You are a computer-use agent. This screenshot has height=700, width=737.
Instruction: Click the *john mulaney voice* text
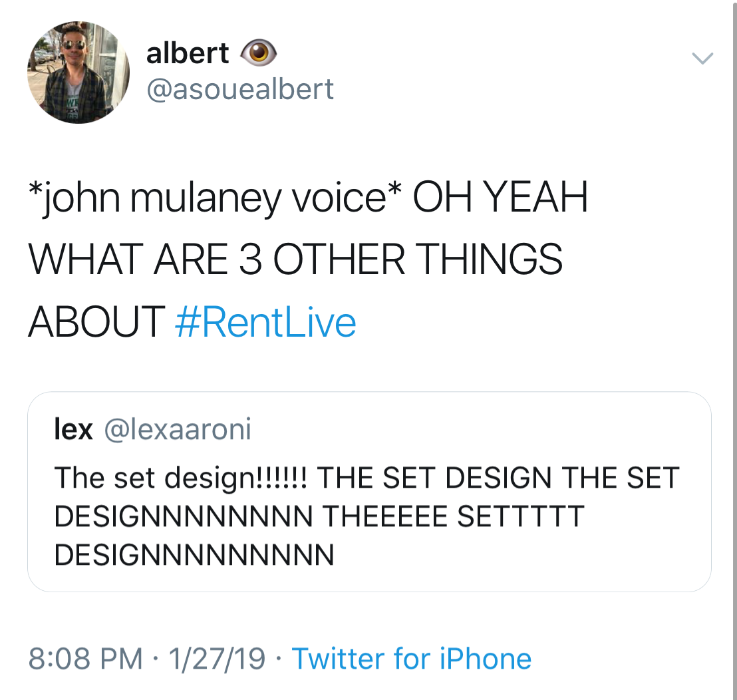[215, 198]
